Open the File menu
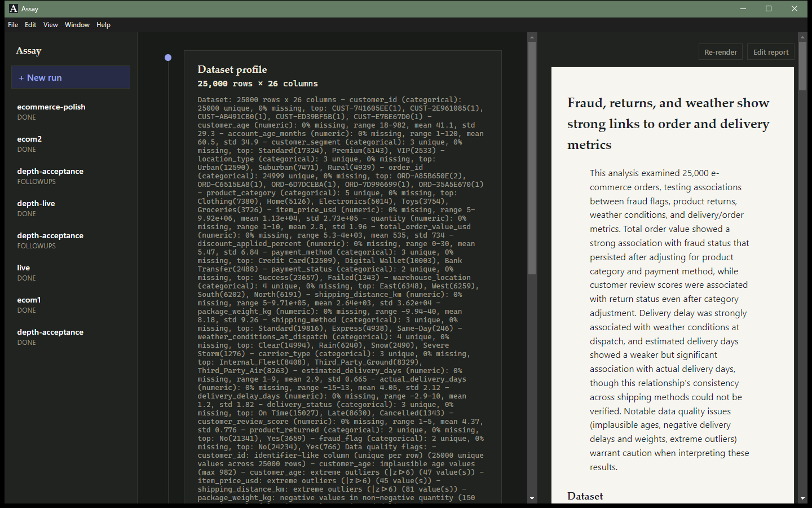Image resolution: width=812 pixels, height=508 pixels. [13, 25]
